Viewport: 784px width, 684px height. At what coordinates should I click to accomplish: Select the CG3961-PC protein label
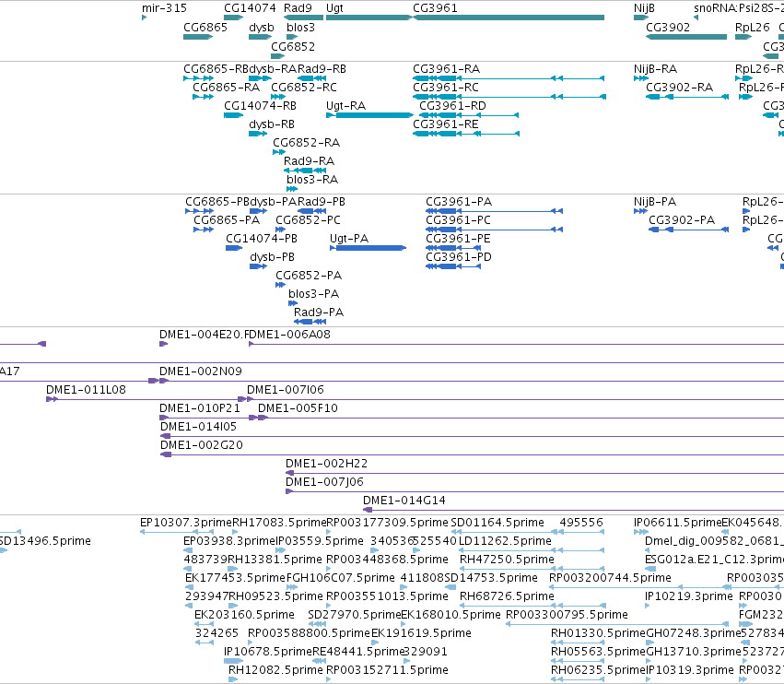pyautogui.click(x=458, y=220)
